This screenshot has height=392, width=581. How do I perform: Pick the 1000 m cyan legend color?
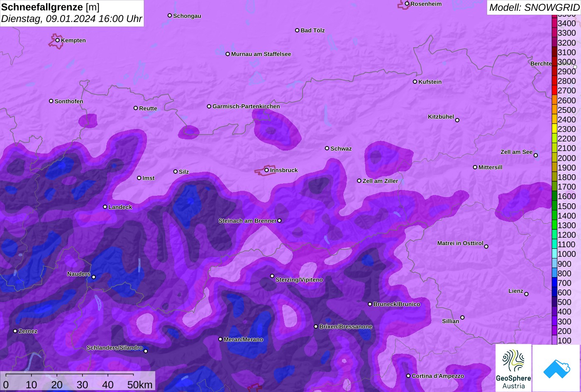point(554,253)
